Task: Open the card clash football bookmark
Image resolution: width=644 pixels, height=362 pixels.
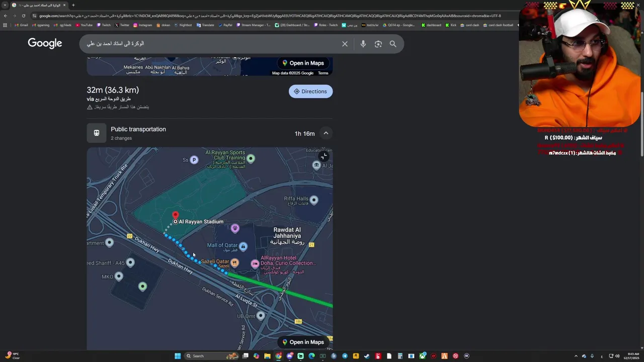Action: click(498, 25)
